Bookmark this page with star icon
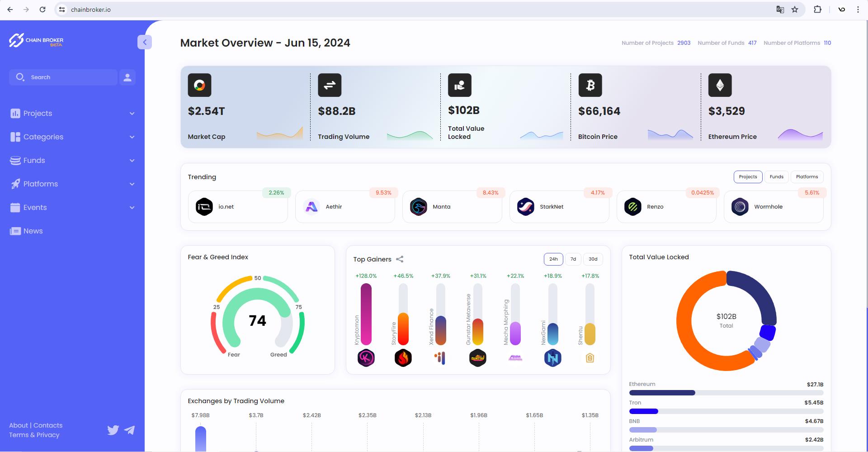Viewport: 868px width, 452px height. pyautogui.click(x=795, y=10)
